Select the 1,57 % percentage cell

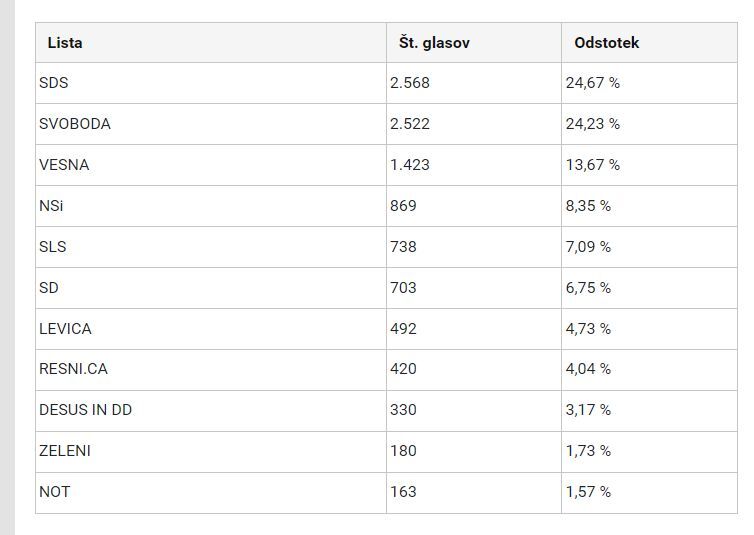click(588, 492)
